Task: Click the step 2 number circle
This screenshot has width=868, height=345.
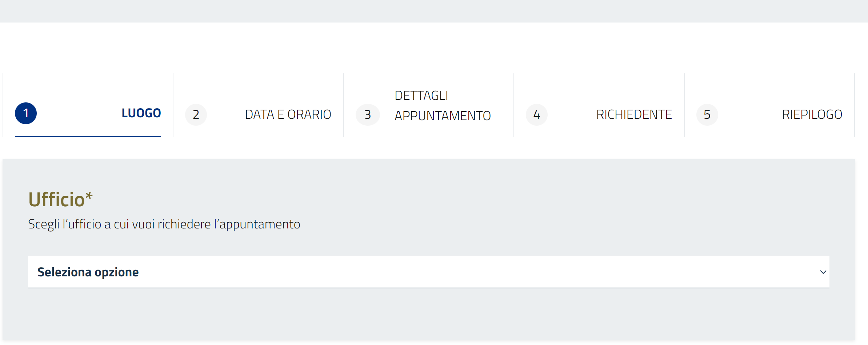Action: pyautogui.click(x=196, y=115)
